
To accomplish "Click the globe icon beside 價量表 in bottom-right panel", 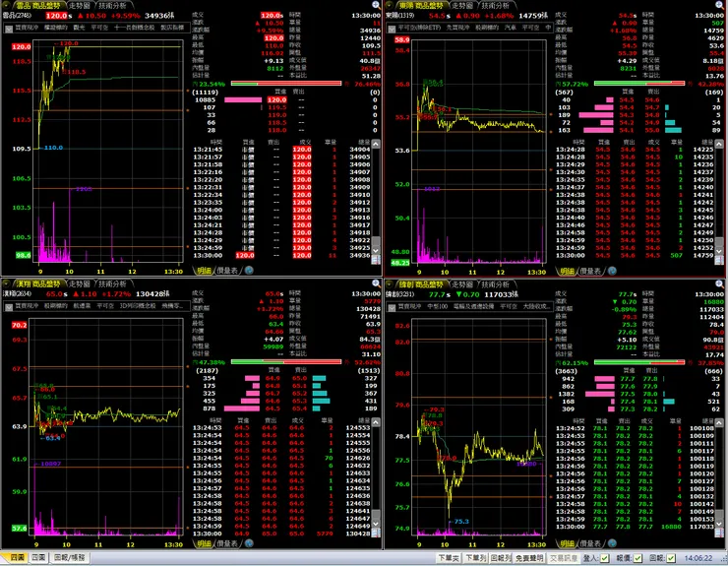I will (612, 543).
